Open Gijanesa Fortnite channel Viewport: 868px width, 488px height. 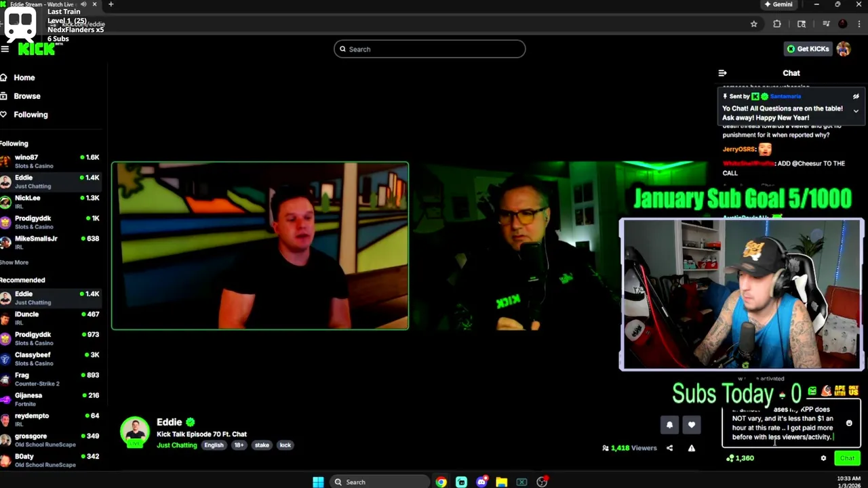[x=51, y=399]
